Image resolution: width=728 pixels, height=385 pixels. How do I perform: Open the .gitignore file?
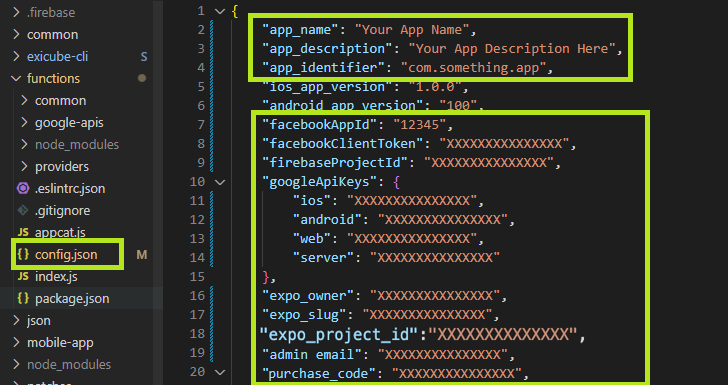point(63,210)
